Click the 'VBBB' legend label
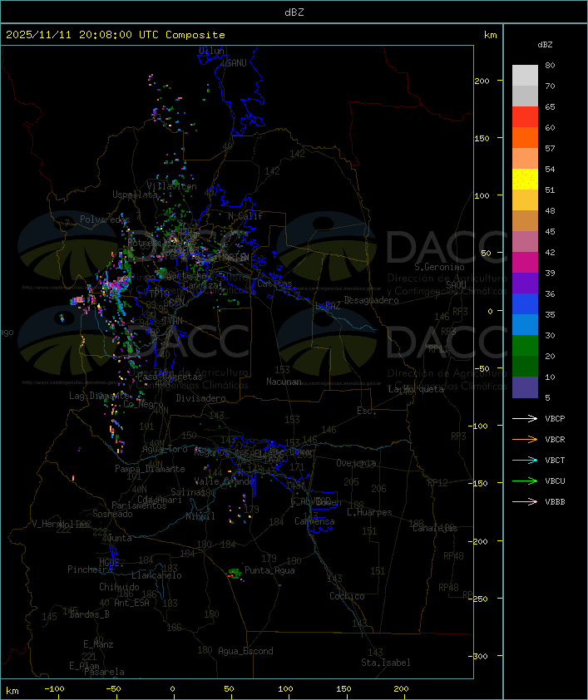The image size is (588, 700). (x=555, y=502)
